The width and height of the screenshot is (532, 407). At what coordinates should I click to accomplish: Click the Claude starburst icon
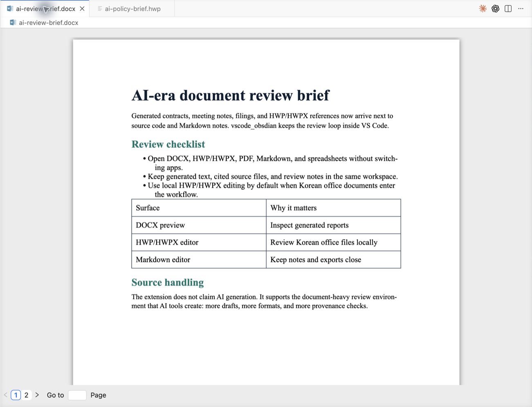click(483, 9)
